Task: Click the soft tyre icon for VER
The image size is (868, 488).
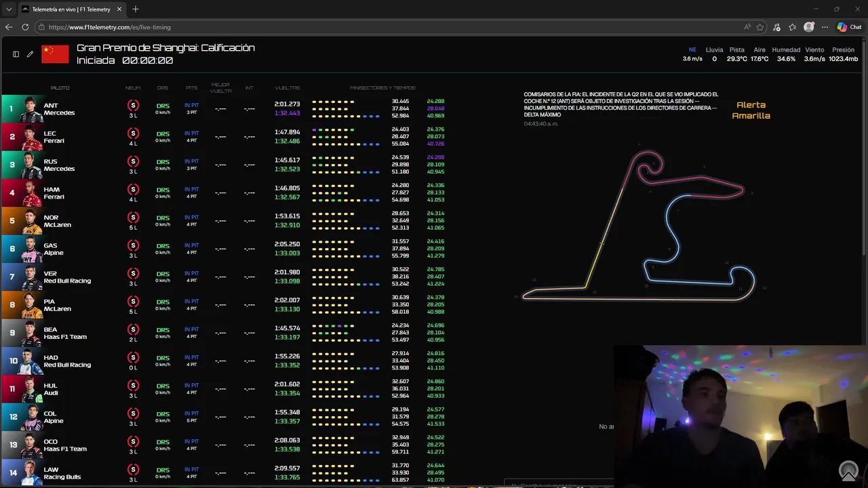Action: click(133, 273)
